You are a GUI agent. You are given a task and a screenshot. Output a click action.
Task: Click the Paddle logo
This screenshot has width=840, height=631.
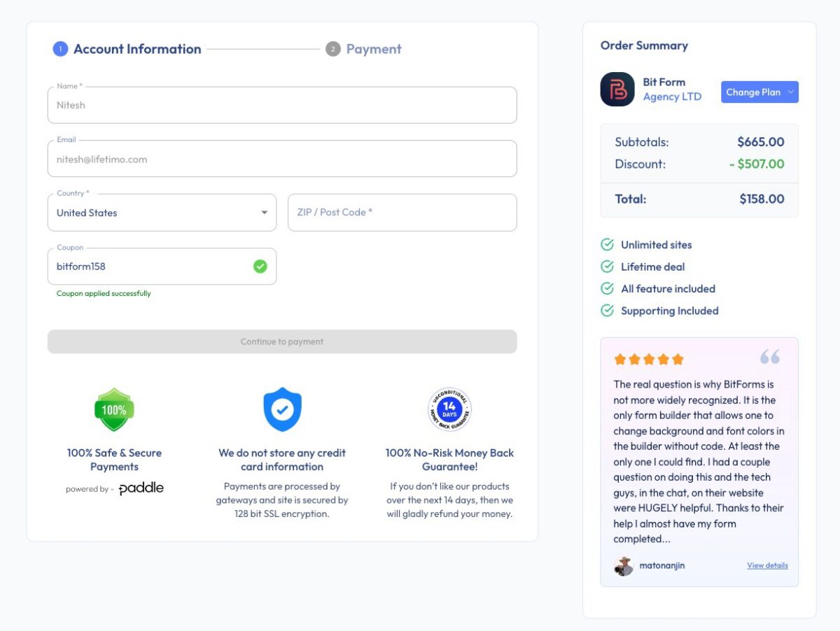(x=141, y=488)
